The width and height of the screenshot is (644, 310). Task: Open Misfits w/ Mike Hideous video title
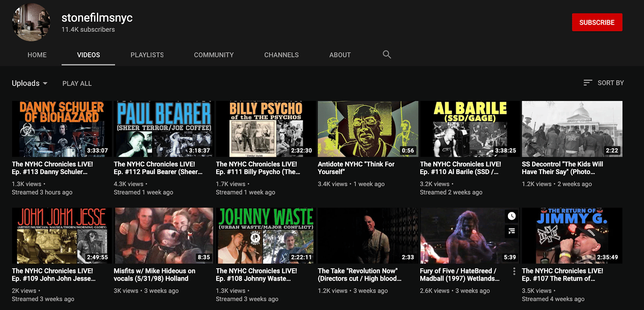coord(155,275)
